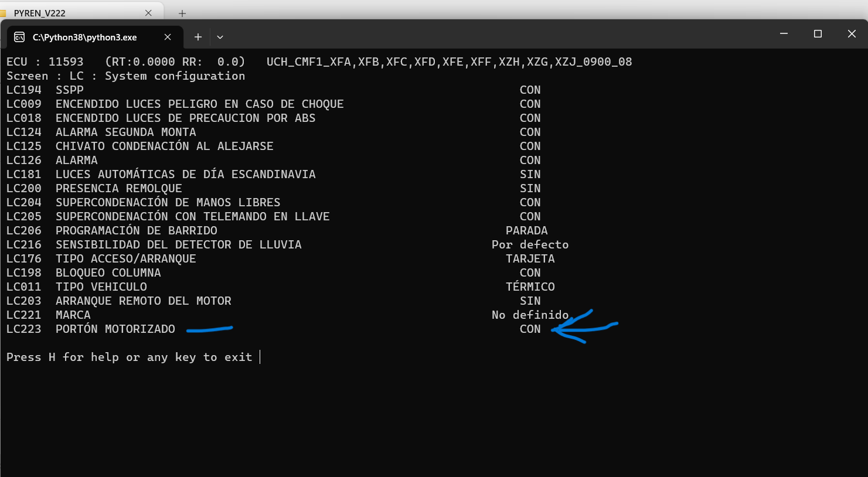Click SUPERCONDENACIÓN DE MANOS LIBRES text

(x=168, y=202)
